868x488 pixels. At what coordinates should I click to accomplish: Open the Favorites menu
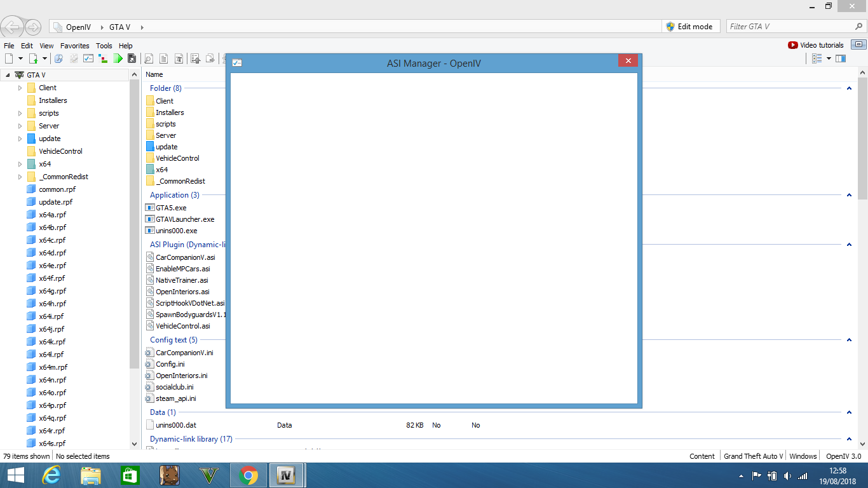(74, 46)
